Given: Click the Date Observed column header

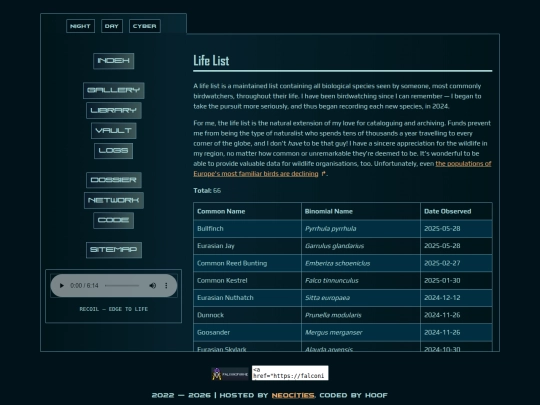Looking at the screenshot, I should click(456, 211).
